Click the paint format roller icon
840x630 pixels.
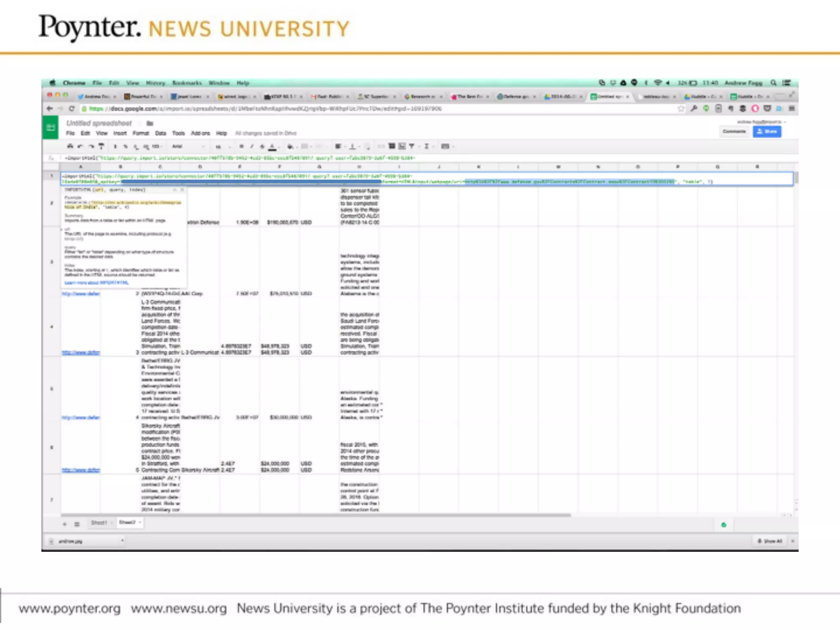[101, 146]
